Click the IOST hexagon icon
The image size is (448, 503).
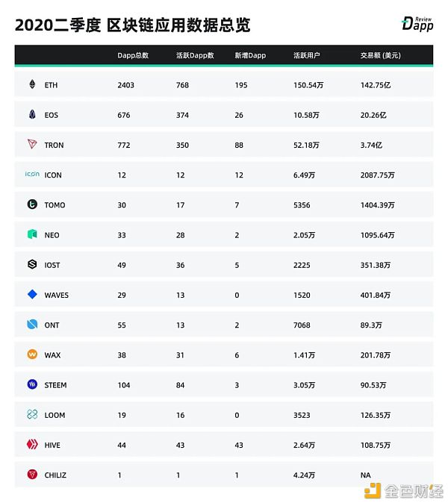coord(32,265)
